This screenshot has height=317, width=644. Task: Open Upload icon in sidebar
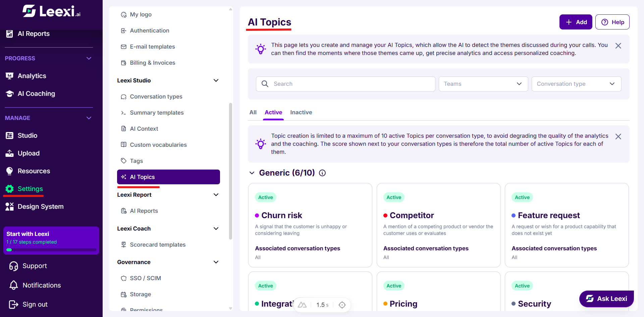pos(10,153)
